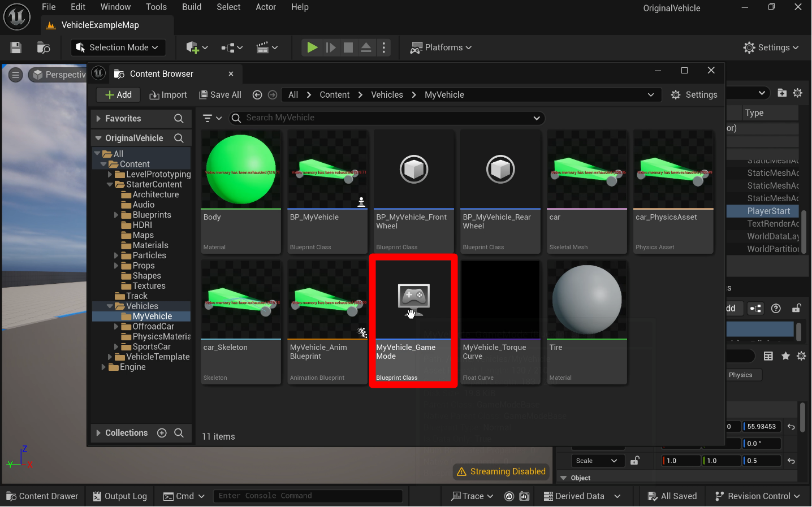
Task: Click the Import button
Action: tap(168, 95)
